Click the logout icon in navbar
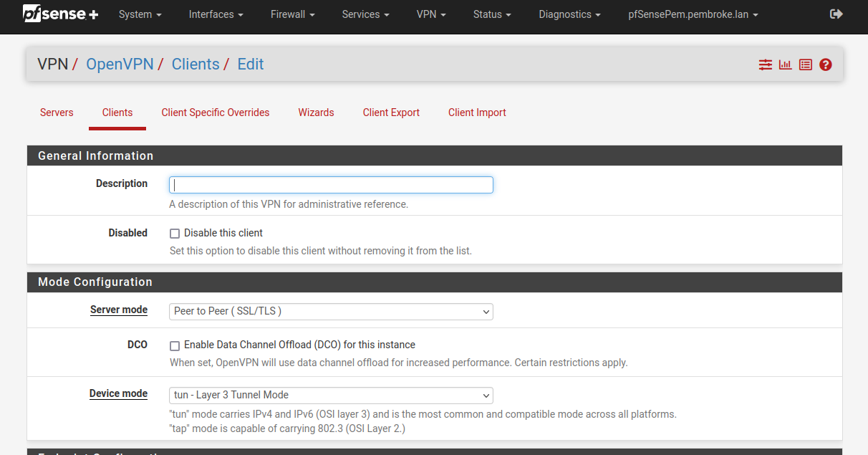This screenshot has height=455, width=868. (836, 14)
